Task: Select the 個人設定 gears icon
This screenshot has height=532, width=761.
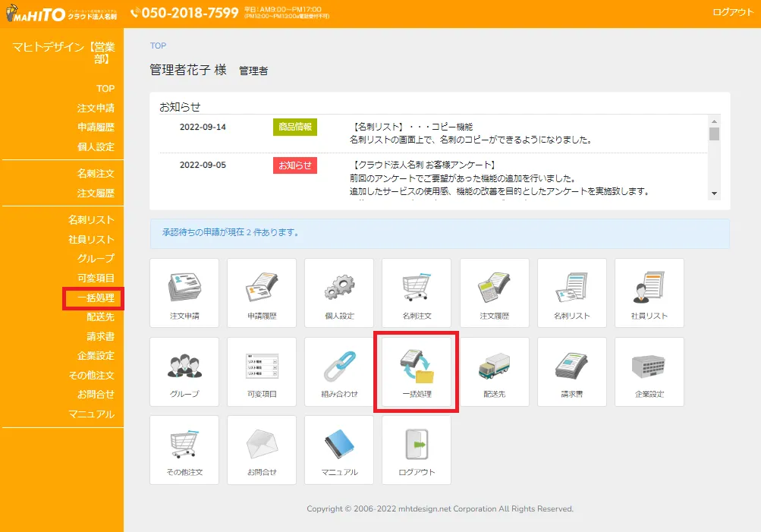Action: pyautogui.click(x=338, y=293)
